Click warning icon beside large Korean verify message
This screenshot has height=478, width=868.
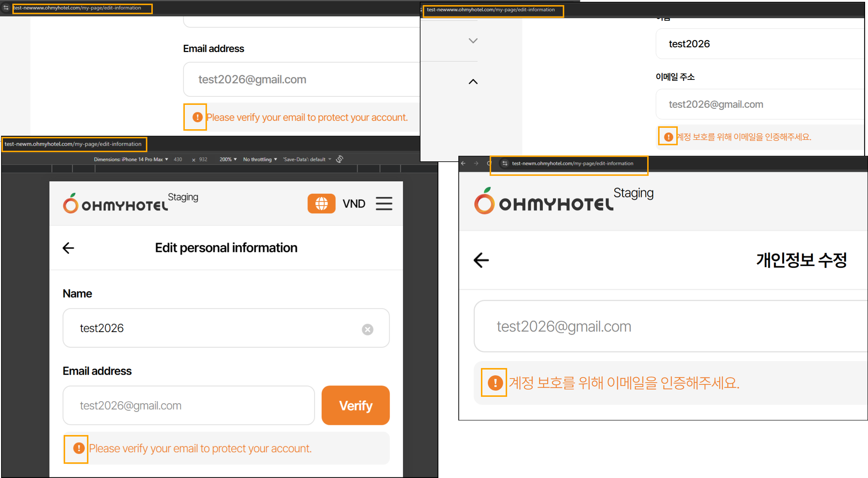495,383
